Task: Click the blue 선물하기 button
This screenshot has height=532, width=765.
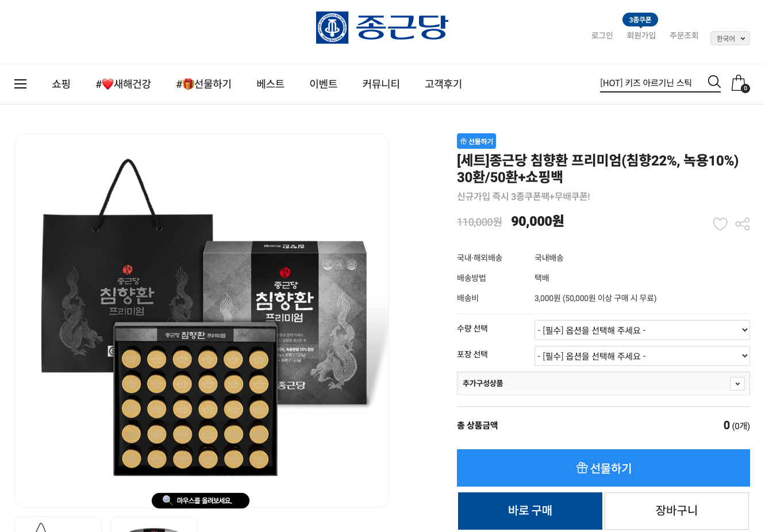Action: (x=603, y=468)
